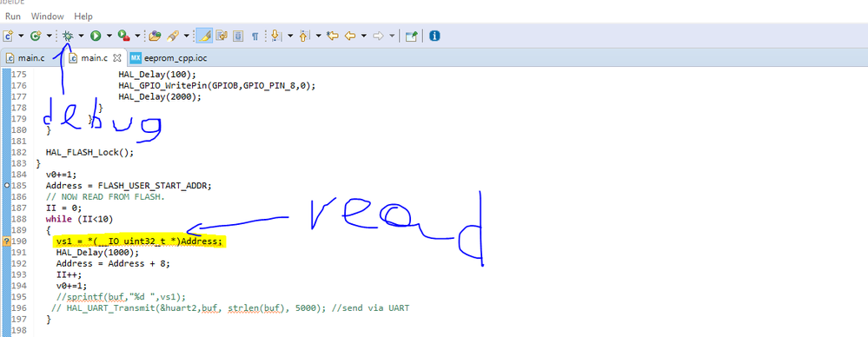This screenshot has height=337, width=868.
Task: Open the Run menu
Action: 13,17
